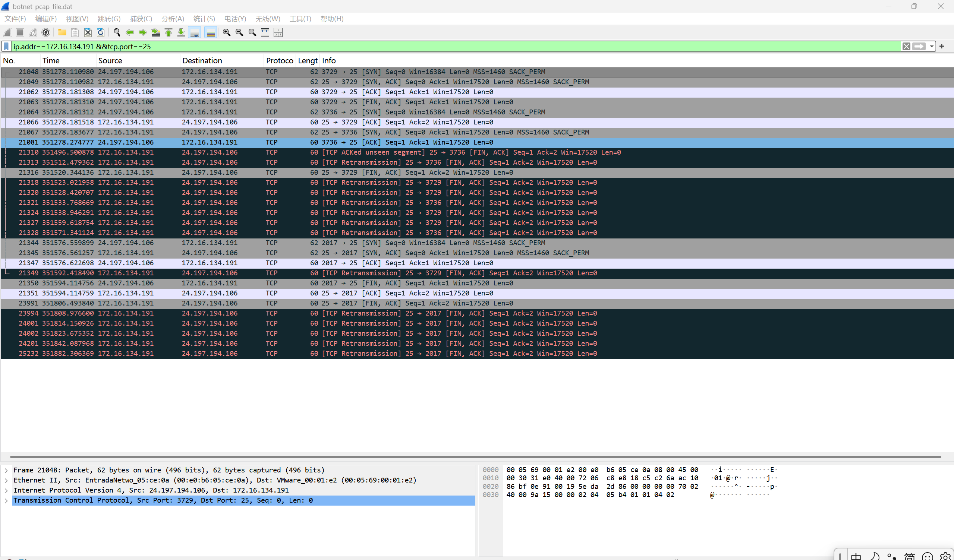Click the reload capture file icon
Screen dimensions: 954x560
[101, 32]
